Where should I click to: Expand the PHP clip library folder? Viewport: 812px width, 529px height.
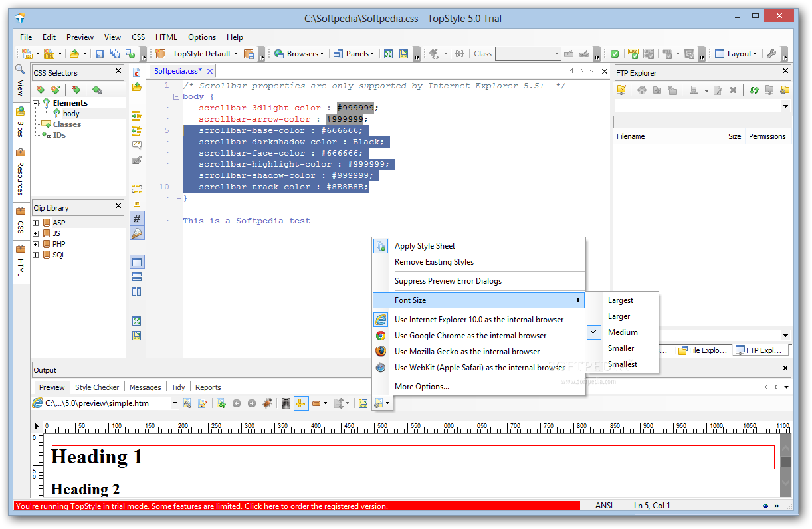click(x=36, y=244)
